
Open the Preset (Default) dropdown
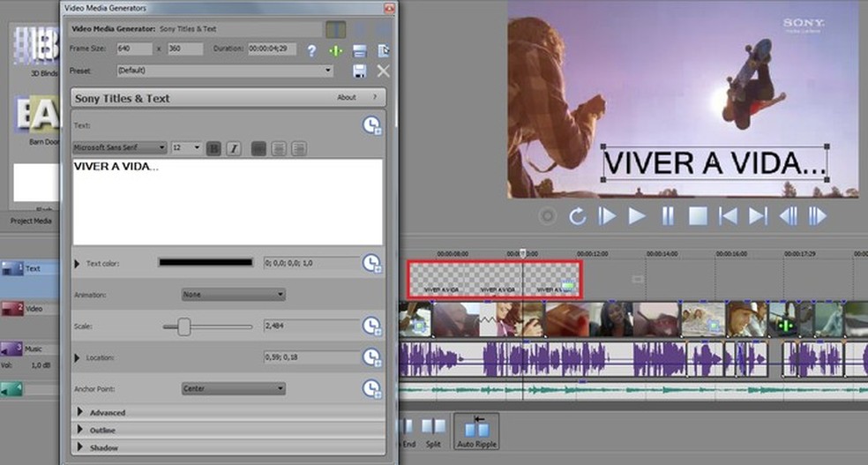click(x=225, y=71)
